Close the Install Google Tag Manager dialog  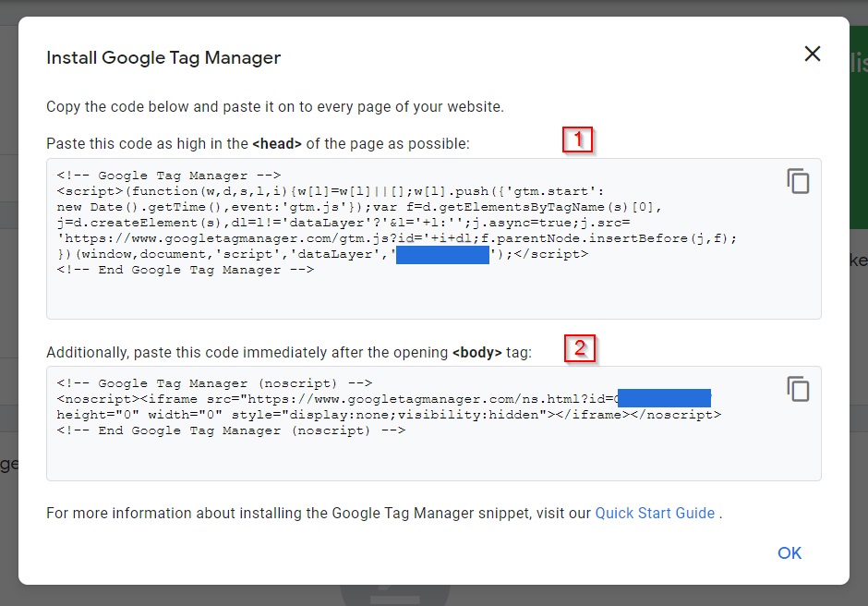812,54
